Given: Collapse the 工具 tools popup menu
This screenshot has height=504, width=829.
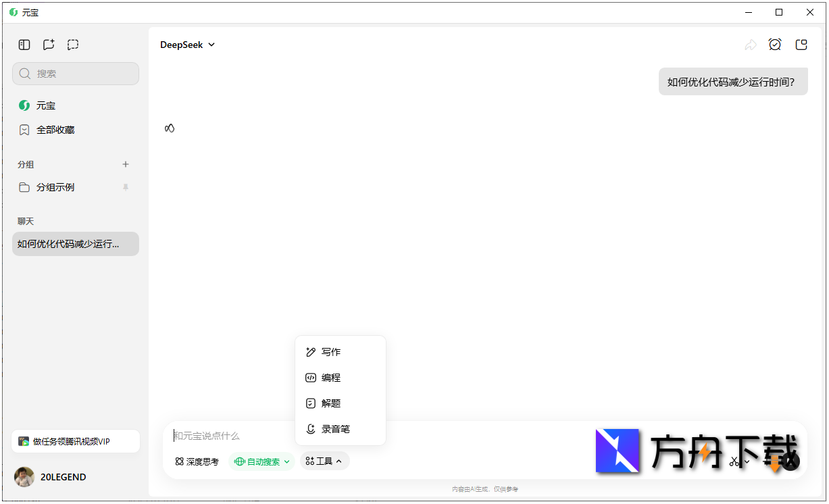Looking at the screenshot, I should coord(325,461).
